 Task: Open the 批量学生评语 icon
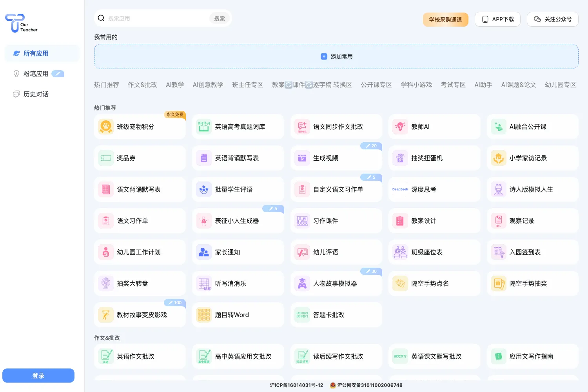coord(204,189)
